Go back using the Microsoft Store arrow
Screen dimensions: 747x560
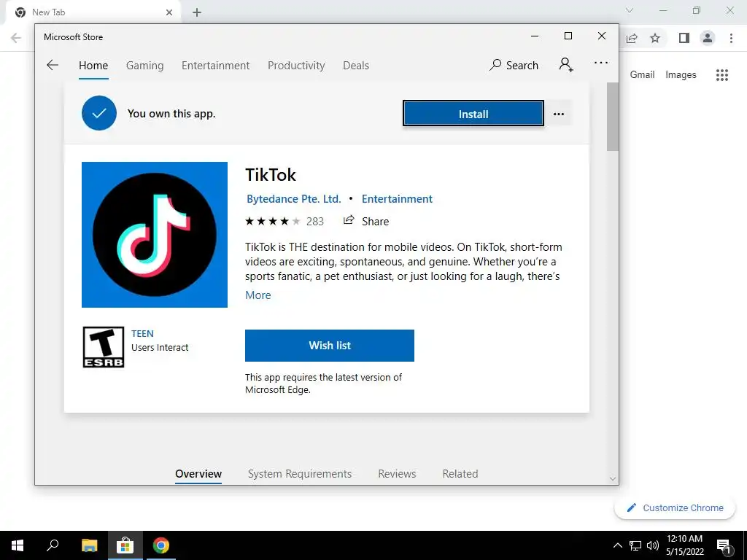53,65
